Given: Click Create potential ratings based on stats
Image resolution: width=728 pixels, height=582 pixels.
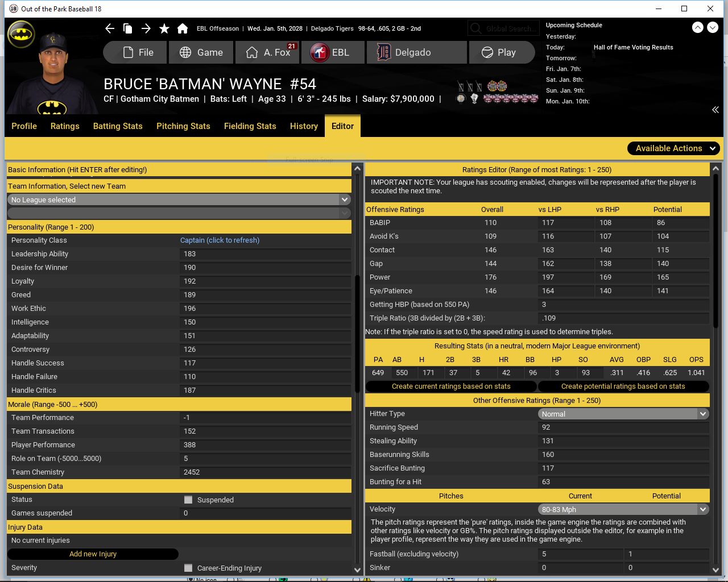Looking at the screenshot, I should click(x=623, y=386).
